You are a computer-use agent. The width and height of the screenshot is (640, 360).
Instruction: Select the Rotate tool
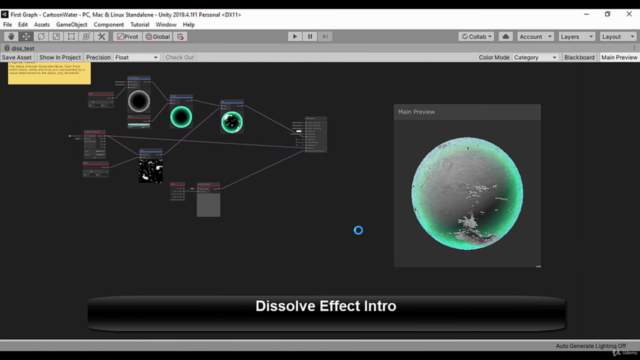coord(41,37)
